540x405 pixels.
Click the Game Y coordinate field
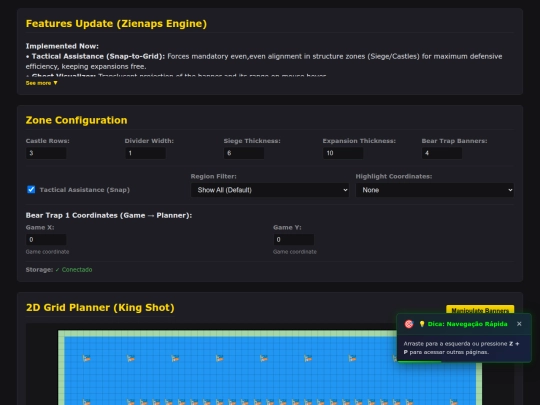(294, 239)
